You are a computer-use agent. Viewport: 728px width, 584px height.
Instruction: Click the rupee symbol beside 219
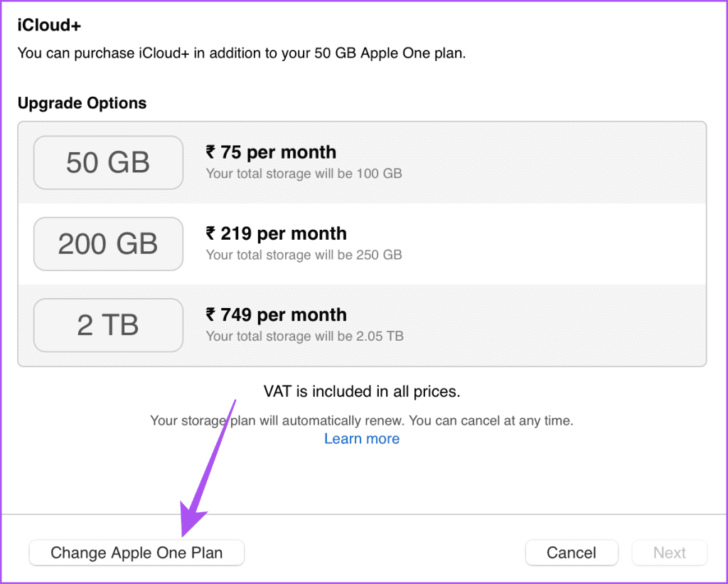pos(210,233)
